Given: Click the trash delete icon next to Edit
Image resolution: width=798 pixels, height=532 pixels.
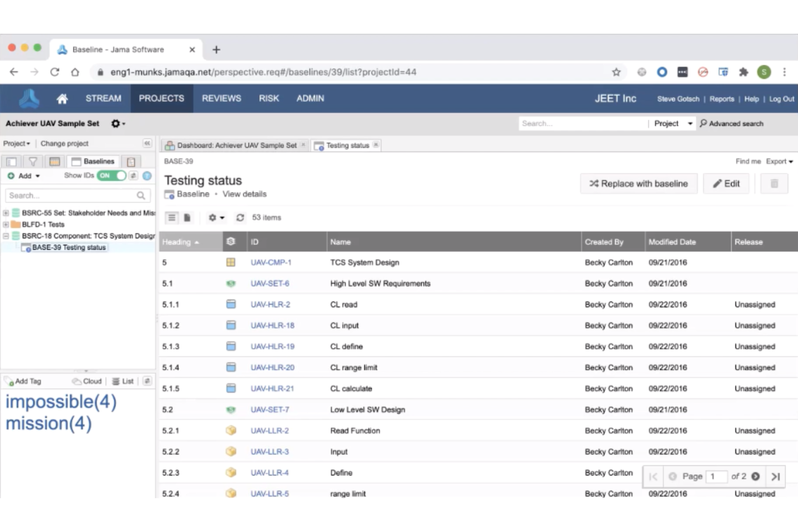Looking at the screenshot, I should point(774,183).
